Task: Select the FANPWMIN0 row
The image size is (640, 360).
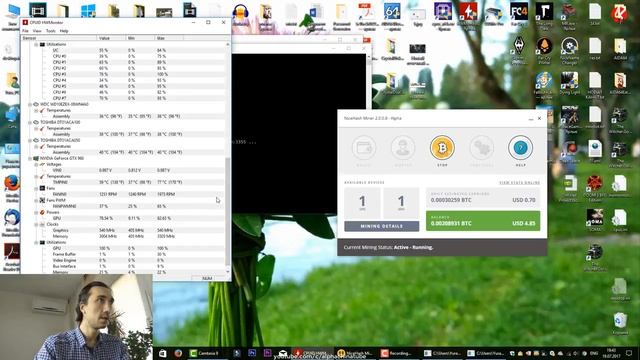Action: coord(124,207)
